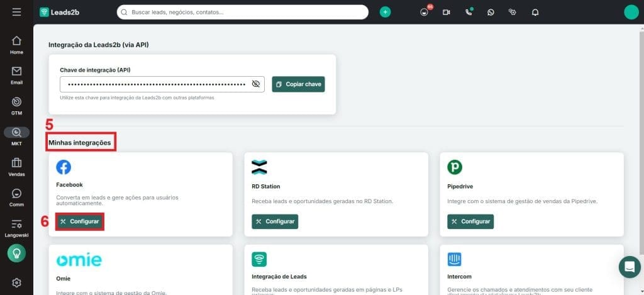Viewport: 644px width, 295px height.
Task: Click the API key input field
Action: [x=162, y=84]
